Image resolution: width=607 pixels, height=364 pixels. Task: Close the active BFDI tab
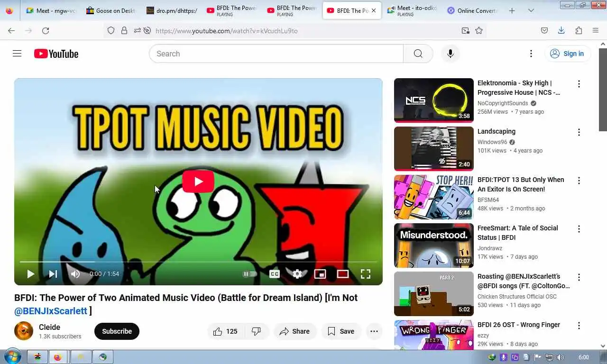[x=374, y=10]
